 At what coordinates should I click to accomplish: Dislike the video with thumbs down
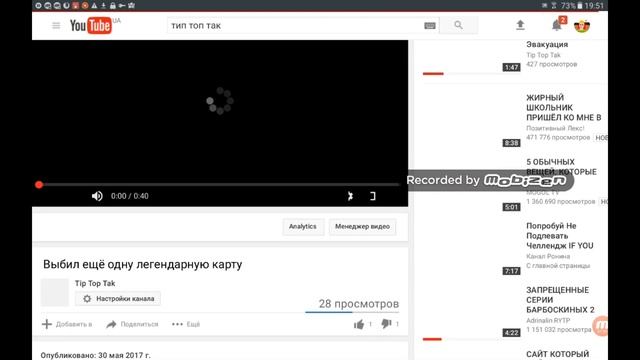point(386,324)
